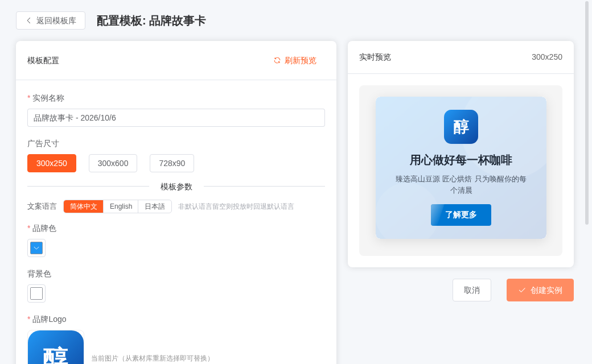Click the 取消 button
The height and width of the screenshot is (364, 592).
[471, 290]
